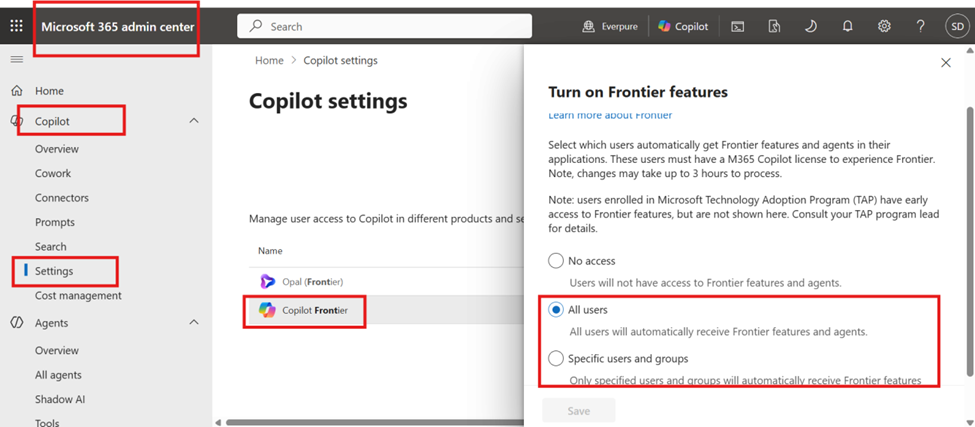Follow the Learn more about Frontier link
Viewport: 975px width, 427px height.
pyautogui.click(x=610, y=115)
